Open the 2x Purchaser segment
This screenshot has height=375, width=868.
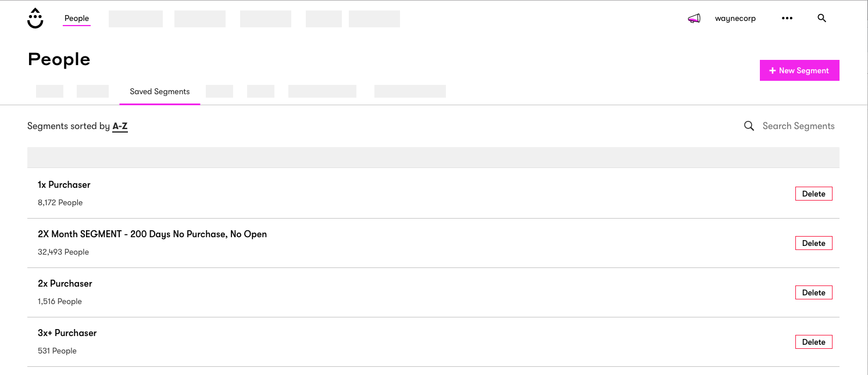[65, 283]
